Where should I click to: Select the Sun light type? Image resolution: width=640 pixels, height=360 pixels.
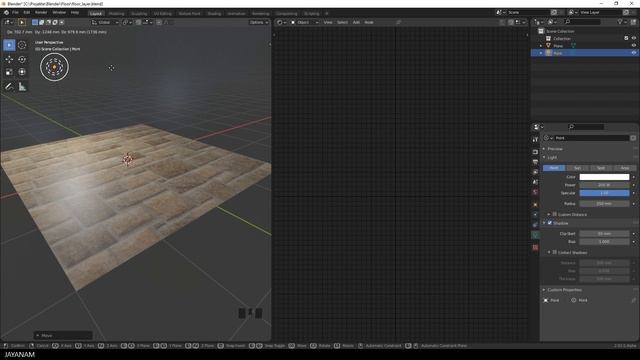[577, 168]
